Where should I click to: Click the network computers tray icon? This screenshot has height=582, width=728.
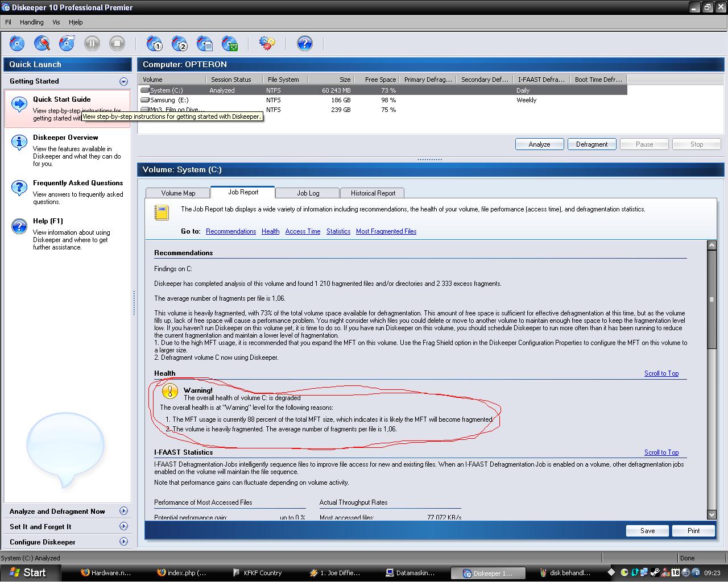tap(644, 572)
